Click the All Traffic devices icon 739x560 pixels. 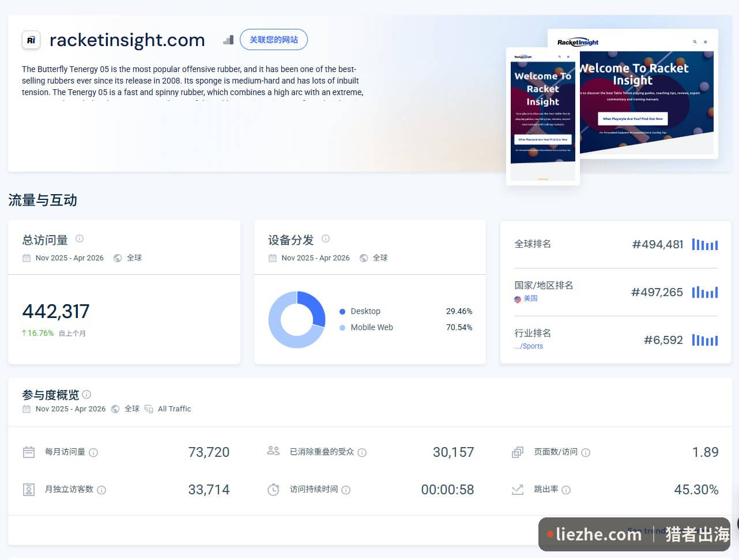pos(149,409)
